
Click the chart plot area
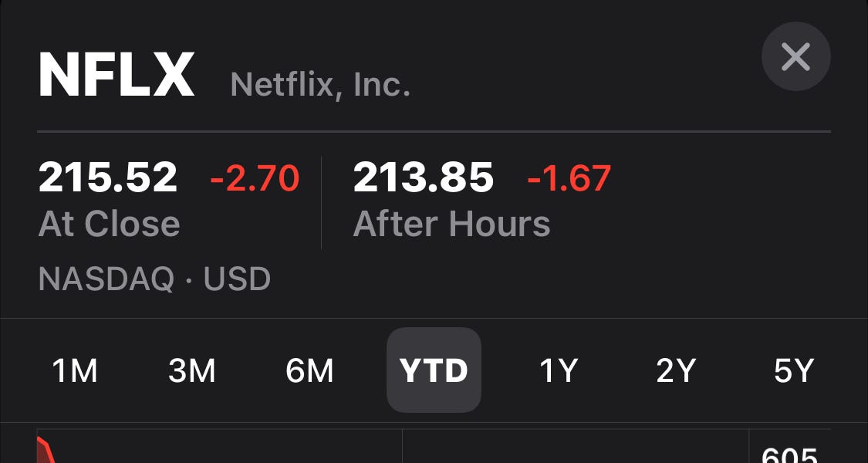coord(386,448)
